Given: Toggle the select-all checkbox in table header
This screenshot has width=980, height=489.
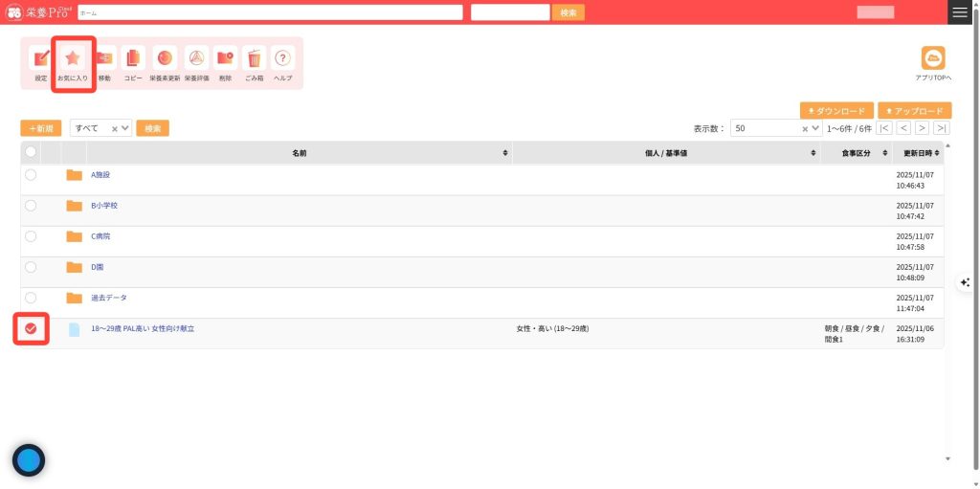Looking at the screenshot, I should pyautogui.click(x=31, y=152).
